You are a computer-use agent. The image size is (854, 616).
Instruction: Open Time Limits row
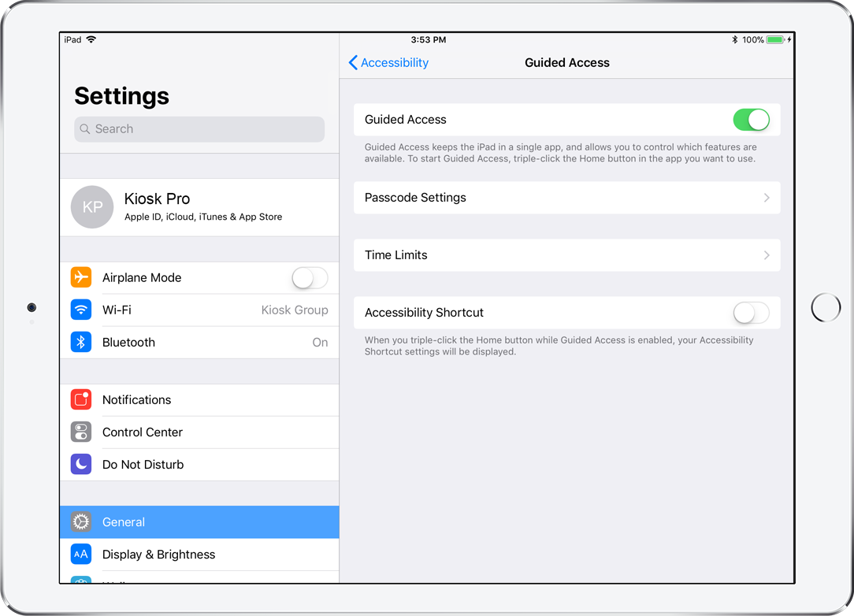point(567,255)
